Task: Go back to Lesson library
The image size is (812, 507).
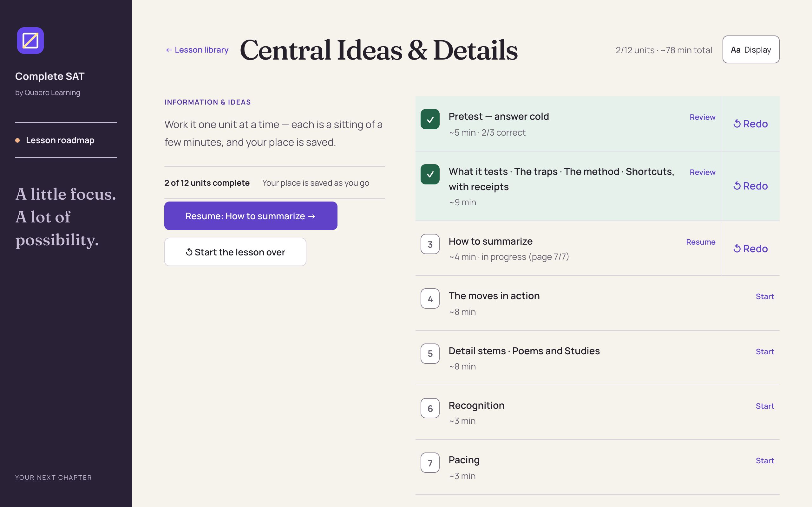Action: click(x=197, y=50)
